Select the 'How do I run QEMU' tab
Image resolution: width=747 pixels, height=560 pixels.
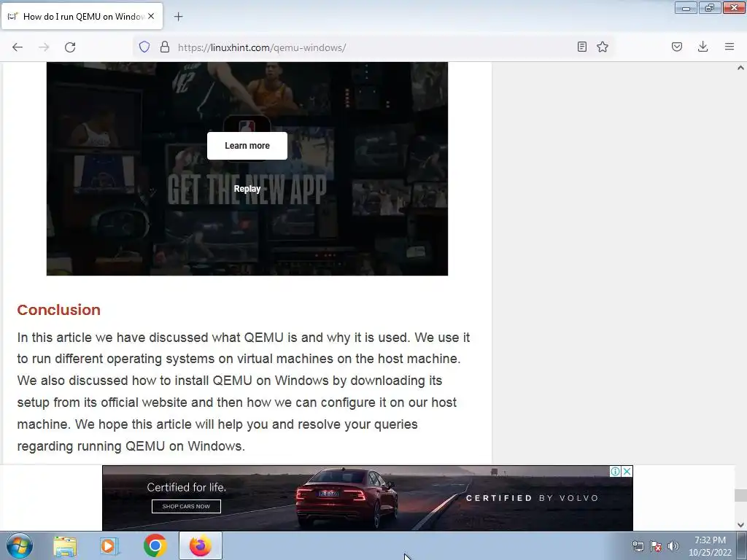82,16
